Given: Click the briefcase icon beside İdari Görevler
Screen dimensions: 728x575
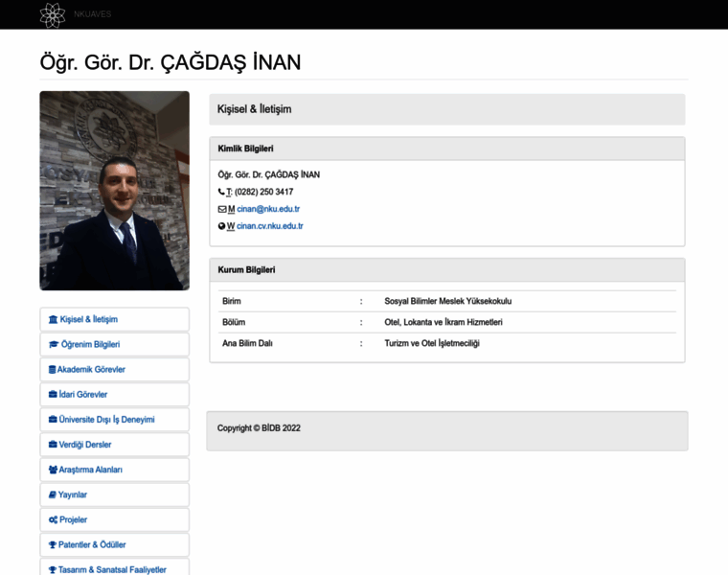Looking at the screenshot, I should [x=53, y=394].
